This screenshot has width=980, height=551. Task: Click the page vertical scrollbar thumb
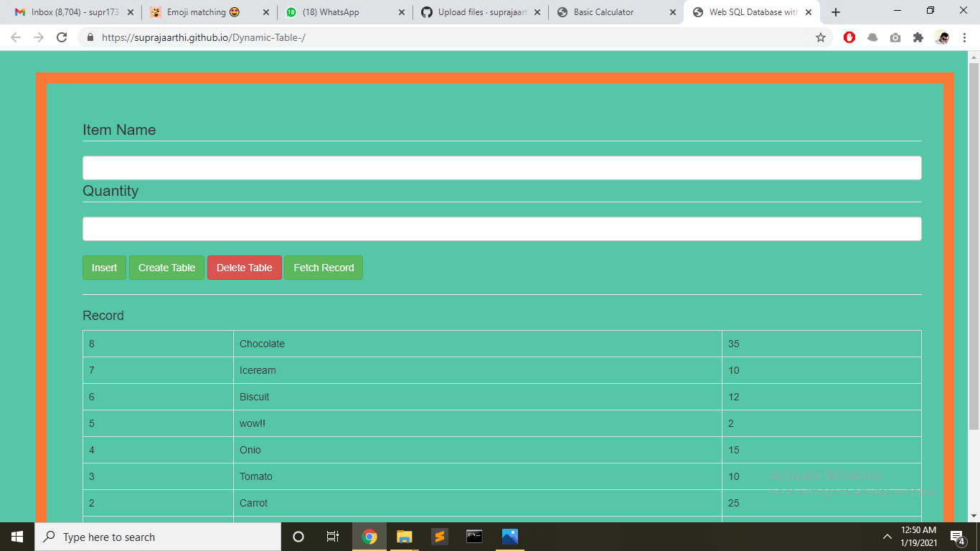pyautogui.click(x=974, y=246)
